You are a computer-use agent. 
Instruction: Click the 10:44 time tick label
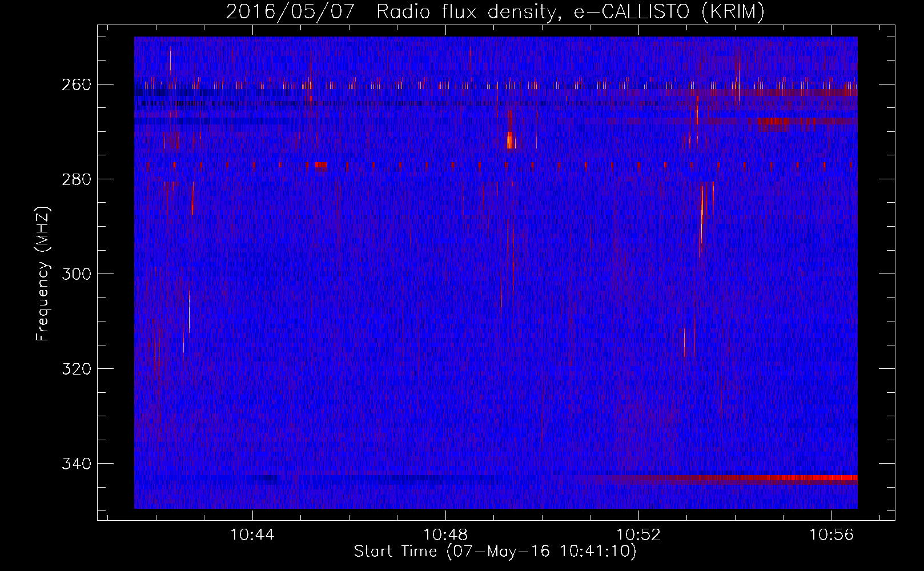(x=252, y=535)
